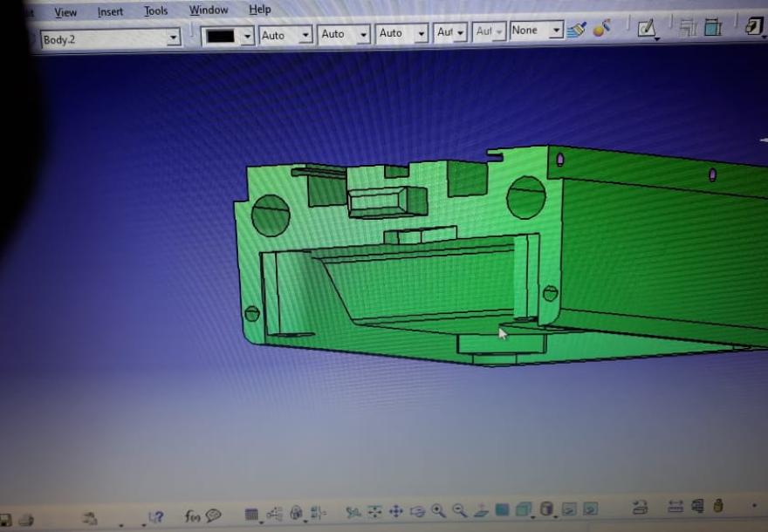This screenshot has width=768, height=532.
Task: Click the What's This help icon
Action: (x=155, y=517)
